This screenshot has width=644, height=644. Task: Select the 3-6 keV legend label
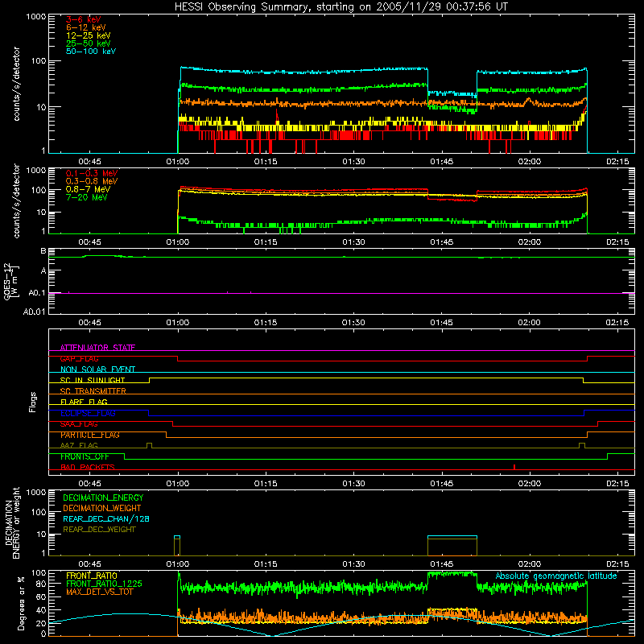[83, 19]
